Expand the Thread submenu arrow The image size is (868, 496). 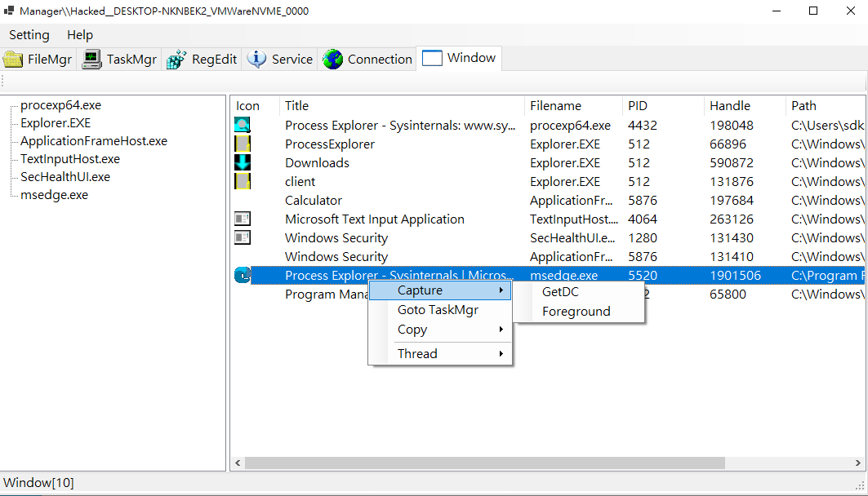(501, 353)
